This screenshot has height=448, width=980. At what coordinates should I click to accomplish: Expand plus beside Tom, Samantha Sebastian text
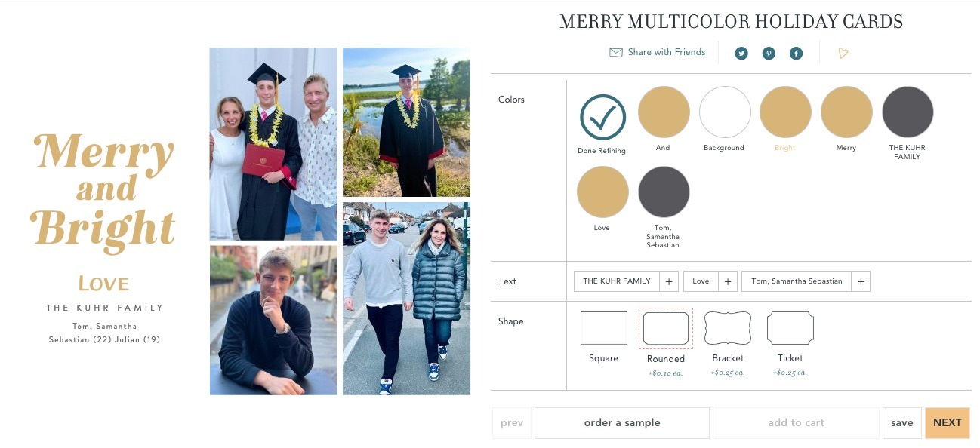[861, 281]
